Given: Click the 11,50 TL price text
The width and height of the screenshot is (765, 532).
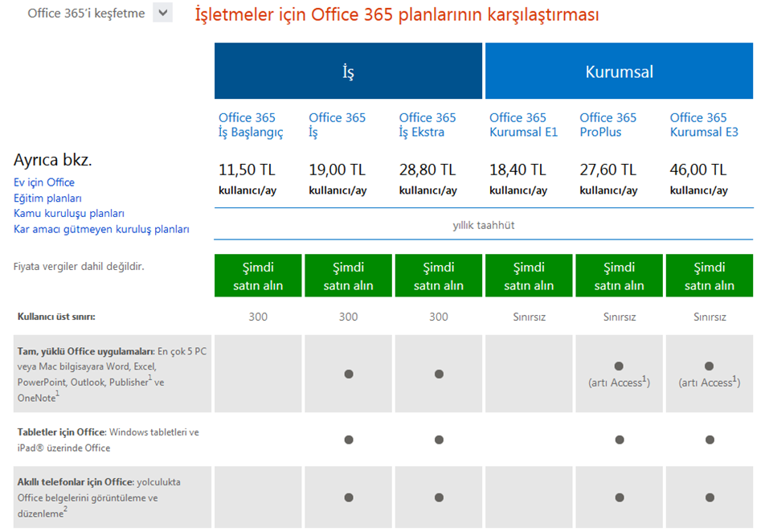Looking at the screenshot, I should (247, 170).
